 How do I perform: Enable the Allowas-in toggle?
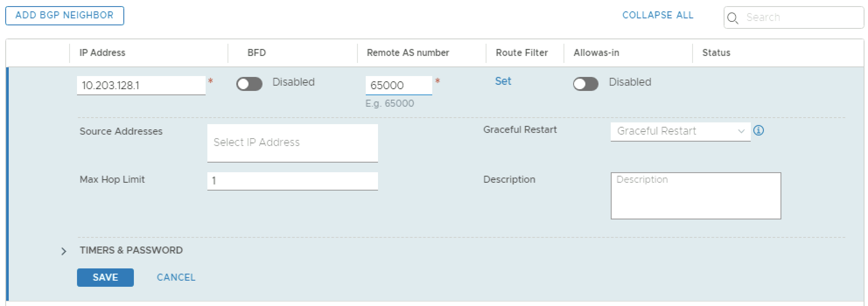[585, 84]
